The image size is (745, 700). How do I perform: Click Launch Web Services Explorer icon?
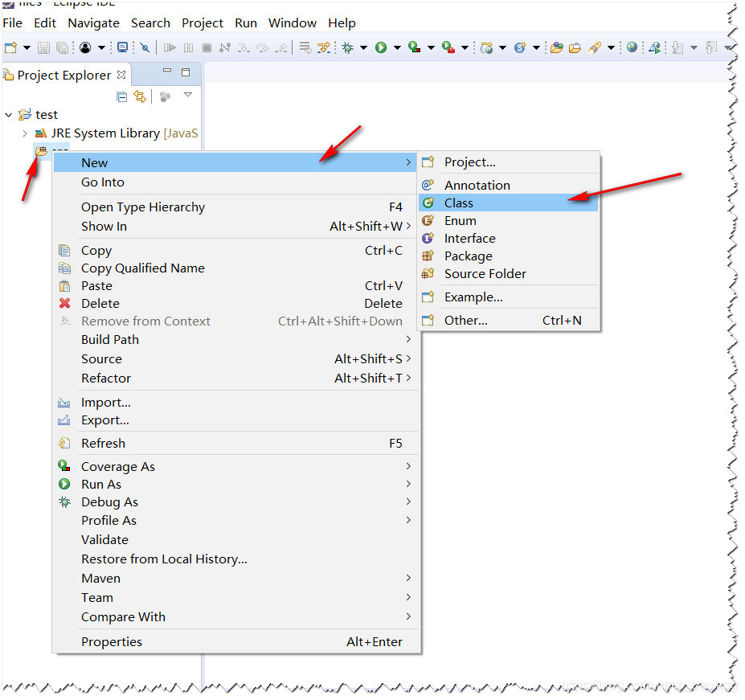(655, 47)
